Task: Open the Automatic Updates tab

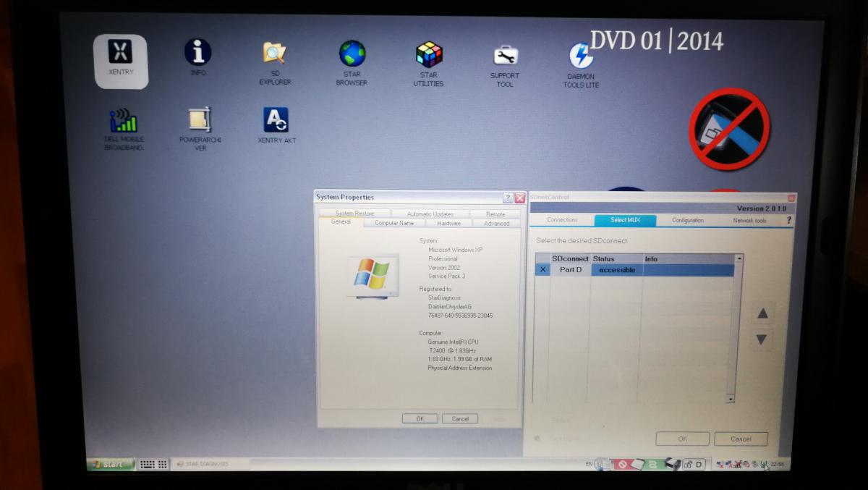Action: click(430, 214)
